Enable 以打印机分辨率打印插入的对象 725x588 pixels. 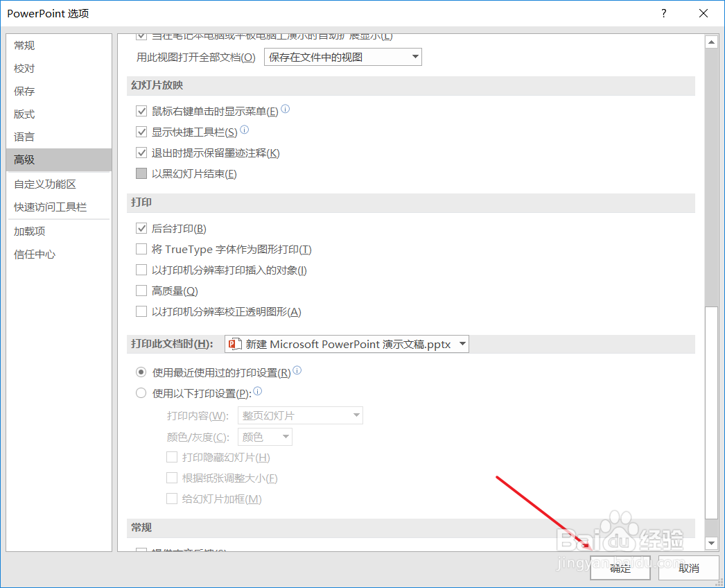141,270
